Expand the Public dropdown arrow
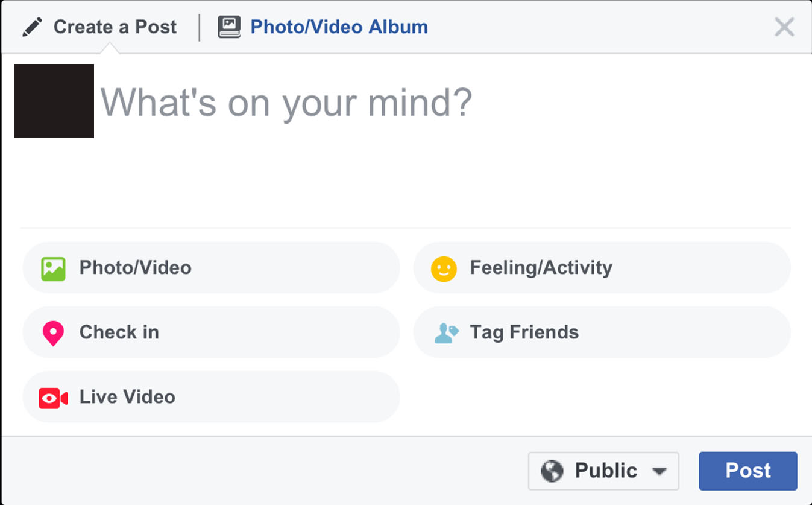Viewport: 812px width, 505px height. [660, 471]
